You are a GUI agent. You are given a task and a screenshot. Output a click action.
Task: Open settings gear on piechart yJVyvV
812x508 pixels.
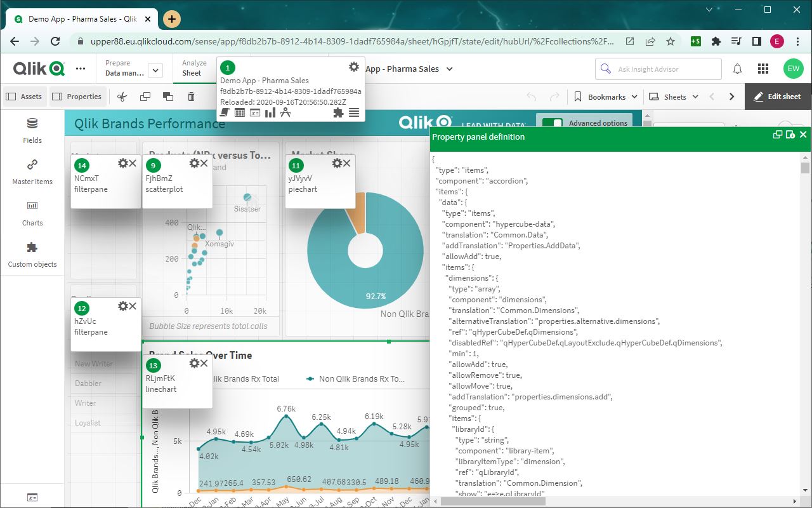(x=337, y=164)
